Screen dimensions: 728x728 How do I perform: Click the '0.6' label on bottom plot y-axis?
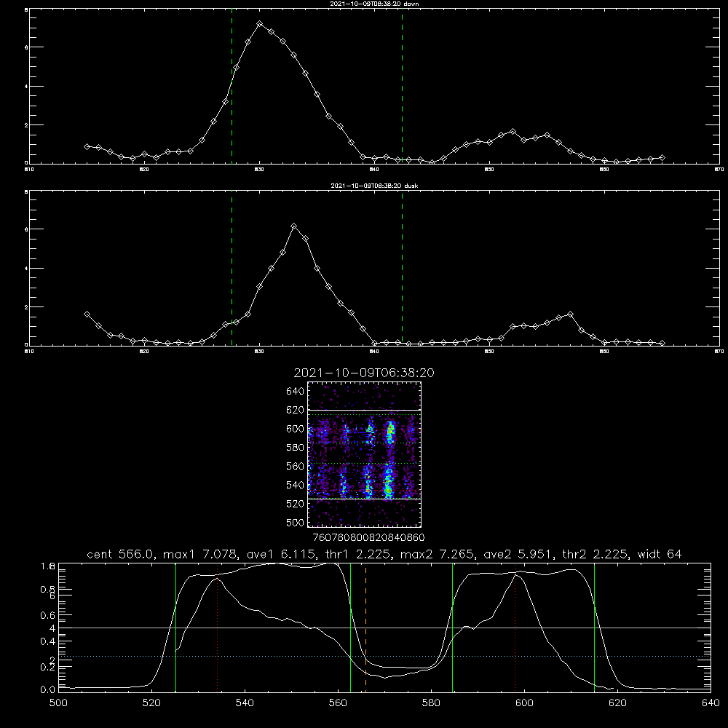47,615
